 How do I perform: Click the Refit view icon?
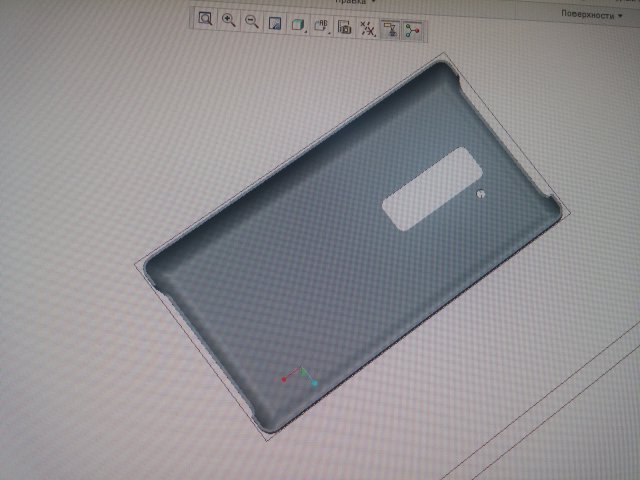pyautogui.click(x=205, y=21)
